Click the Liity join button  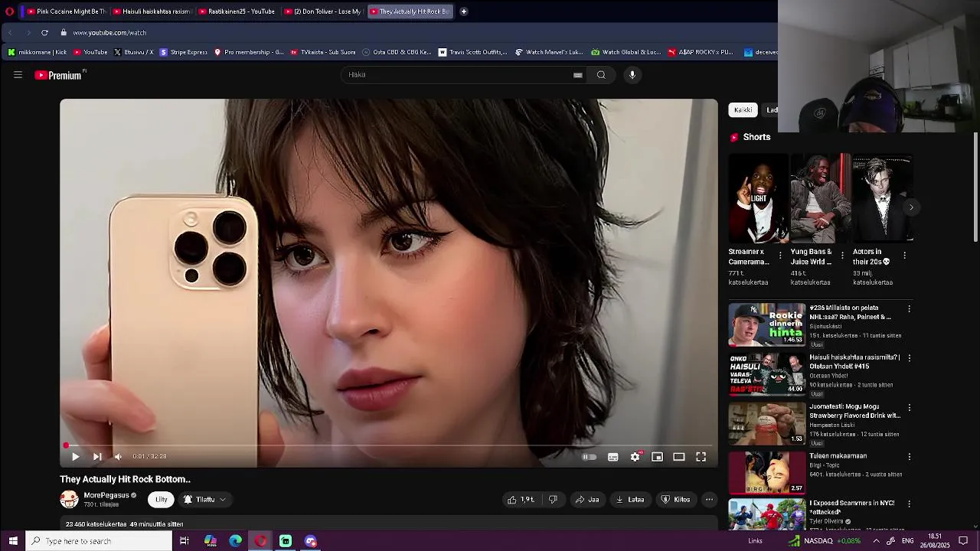161,500
